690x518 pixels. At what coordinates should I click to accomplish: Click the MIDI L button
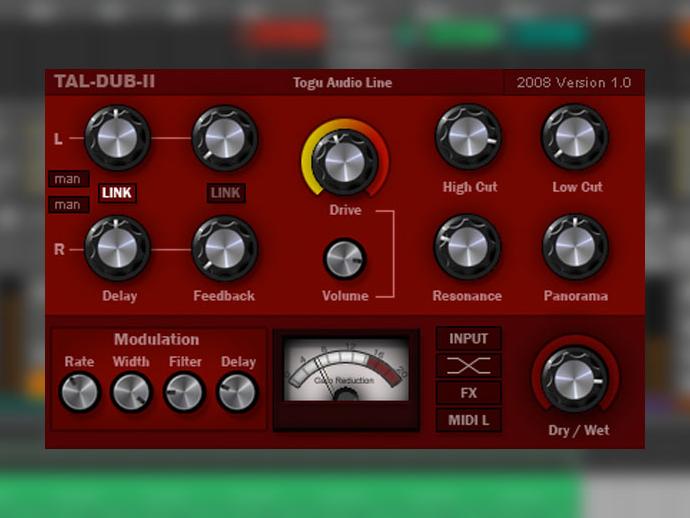(x=469, y=420)
